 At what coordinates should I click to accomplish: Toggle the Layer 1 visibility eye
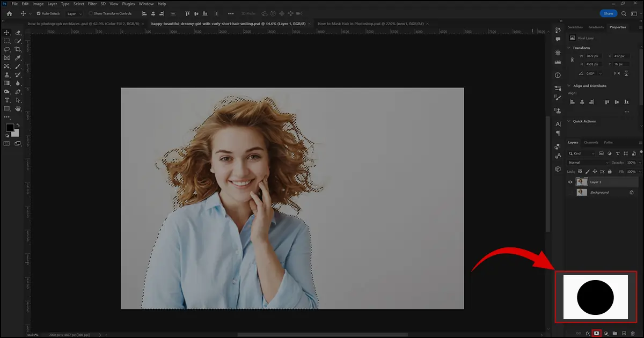tap(570, 182)
